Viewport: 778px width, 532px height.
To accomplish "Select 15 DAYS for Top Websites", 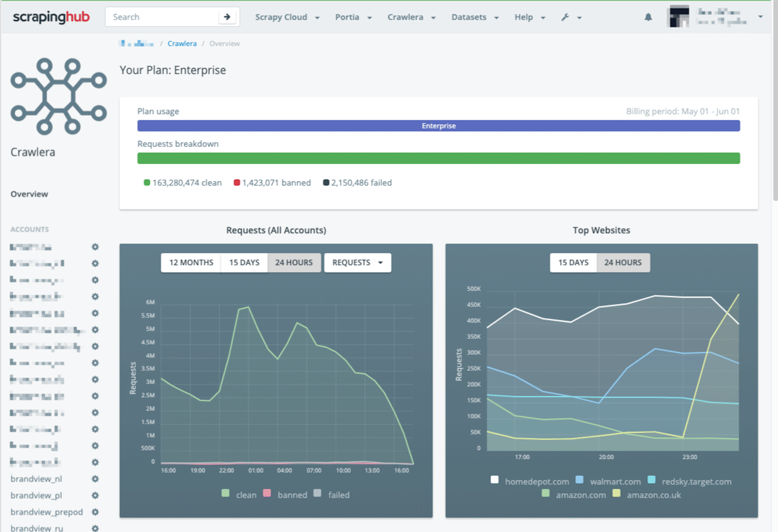I will (573, 263).
